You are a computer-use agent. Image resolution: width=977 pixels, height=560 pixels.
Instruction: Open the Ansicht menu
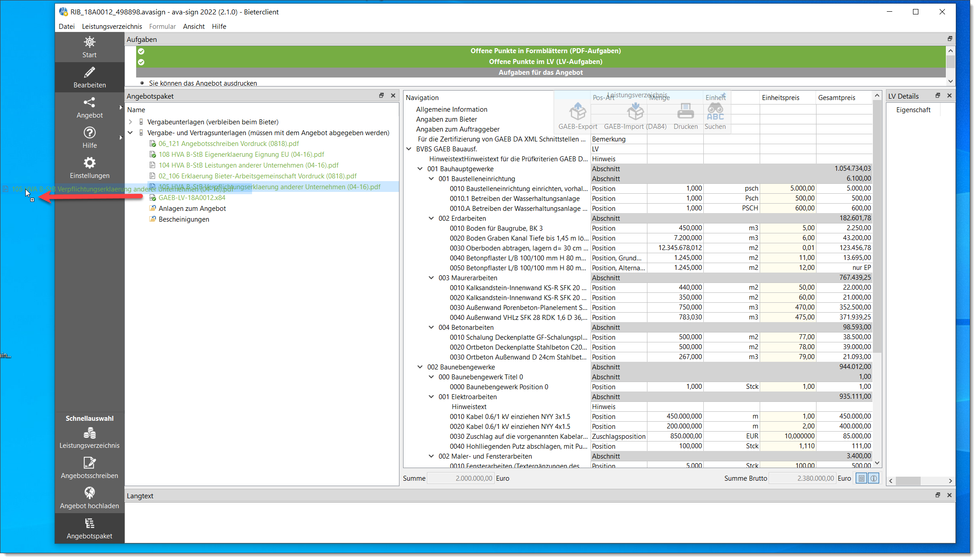pyautogui.click(x=194, y=27)
